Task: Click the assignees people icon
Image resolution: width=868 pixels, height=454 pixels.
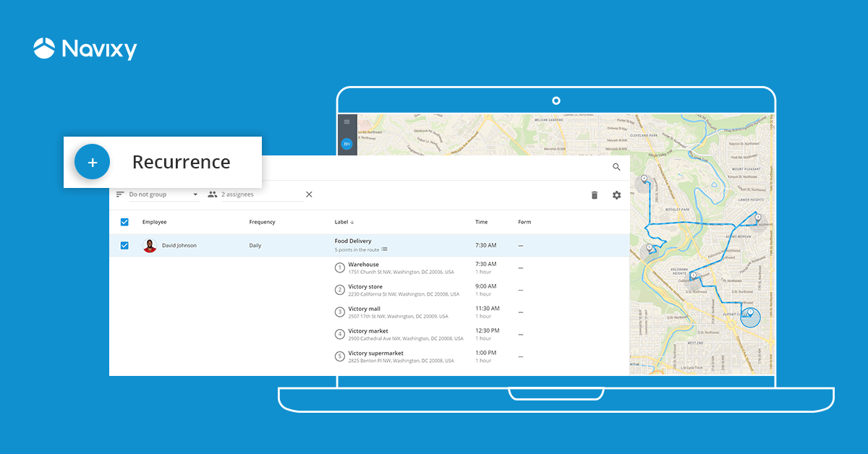Action: pyautogui.click(x=212, y=194)
